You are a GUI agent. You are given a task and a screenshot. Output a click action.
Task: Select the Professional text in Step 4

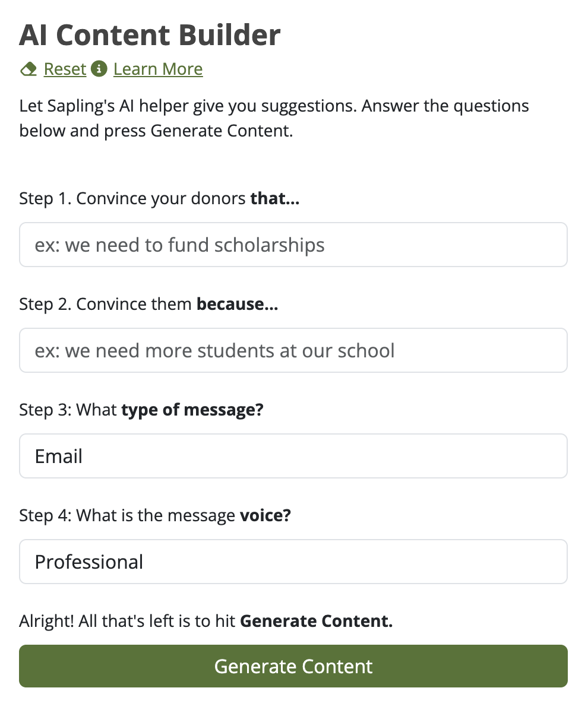88,562
